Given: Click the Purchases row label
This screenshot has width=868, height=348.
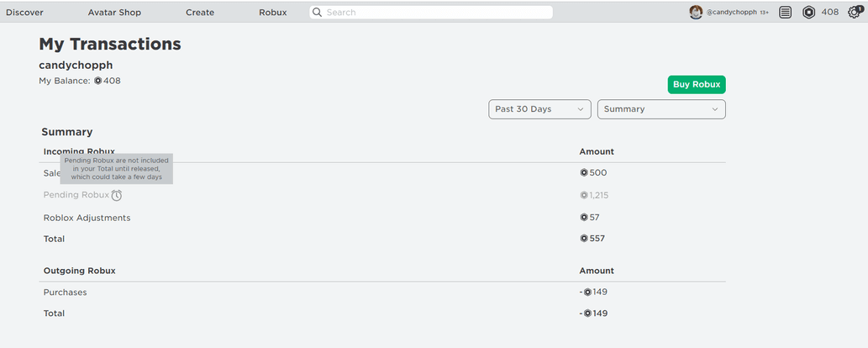Looking at the screenshot, I should pyautogui.click(x=65, y=293).
